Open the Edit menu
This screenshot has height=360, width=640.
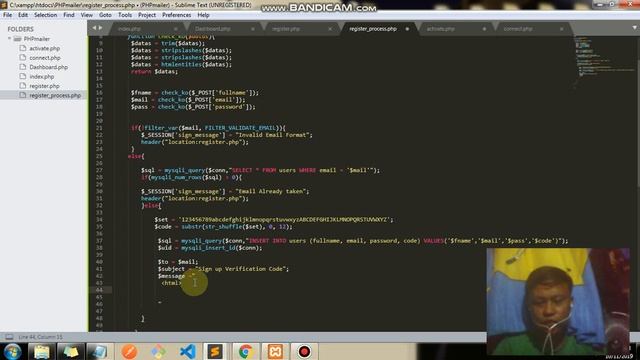[23, 15]
